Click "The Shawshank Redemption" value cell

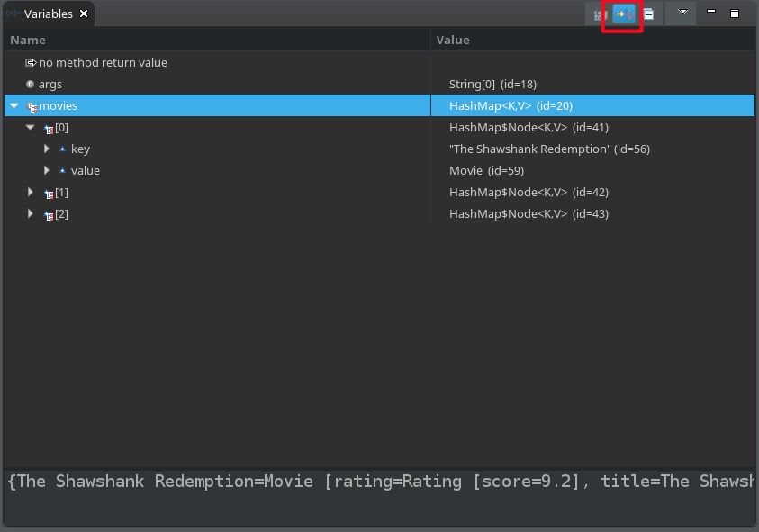click(x=549, y=149)
